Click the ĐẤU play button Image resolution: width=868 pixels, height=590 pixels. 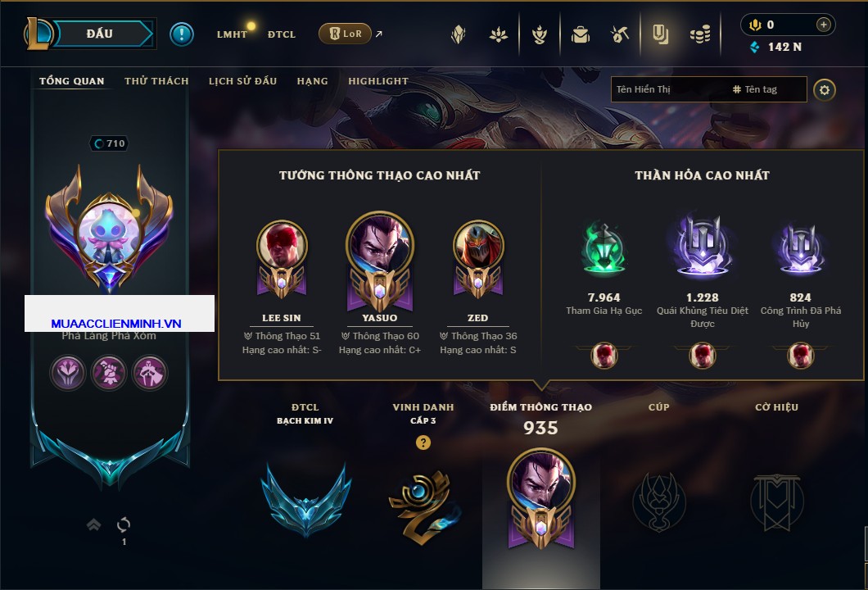click(x=100, y=34)
